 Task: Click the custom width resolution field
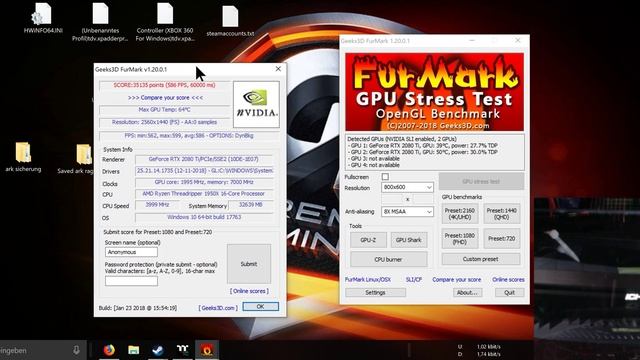pos(392,199)
